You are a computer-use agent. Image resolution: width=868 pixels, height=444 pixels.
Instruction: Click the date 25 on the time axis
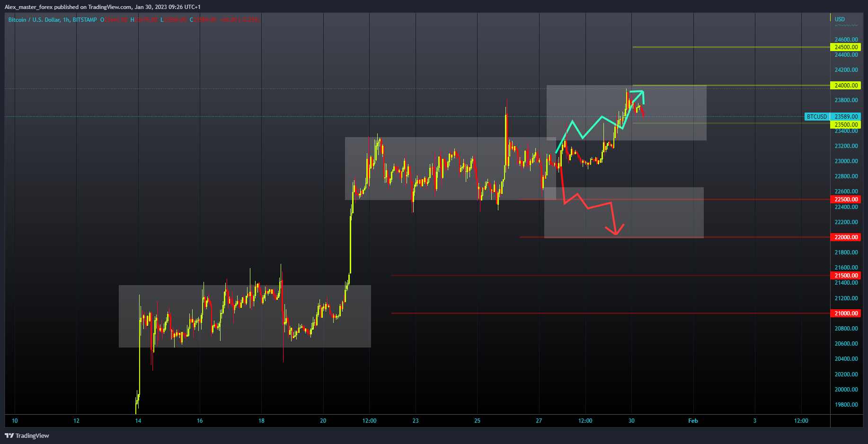coord(477,421)
